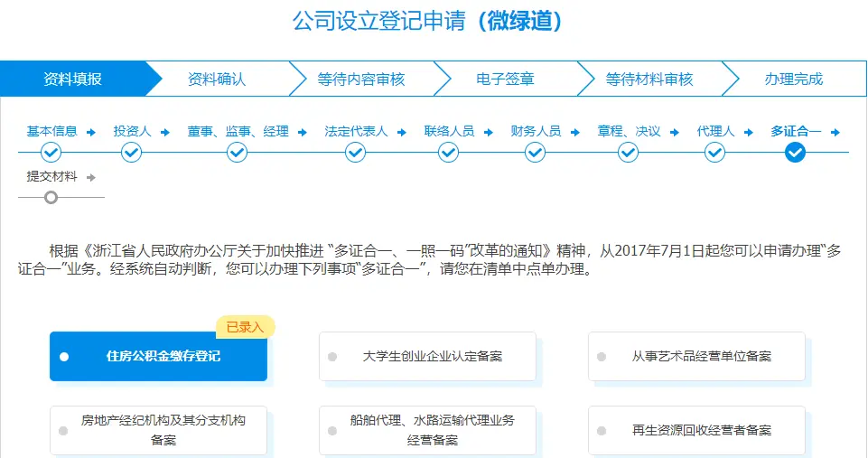Open the 联络人员 step
868x458 pixels.
pos(449,131)
